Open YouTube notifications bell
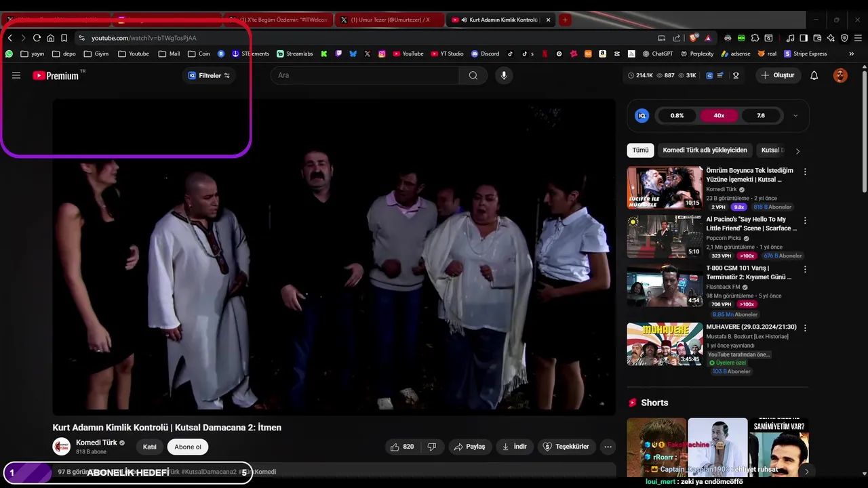This screenshot has width=868, height=488. pos(814,75)
